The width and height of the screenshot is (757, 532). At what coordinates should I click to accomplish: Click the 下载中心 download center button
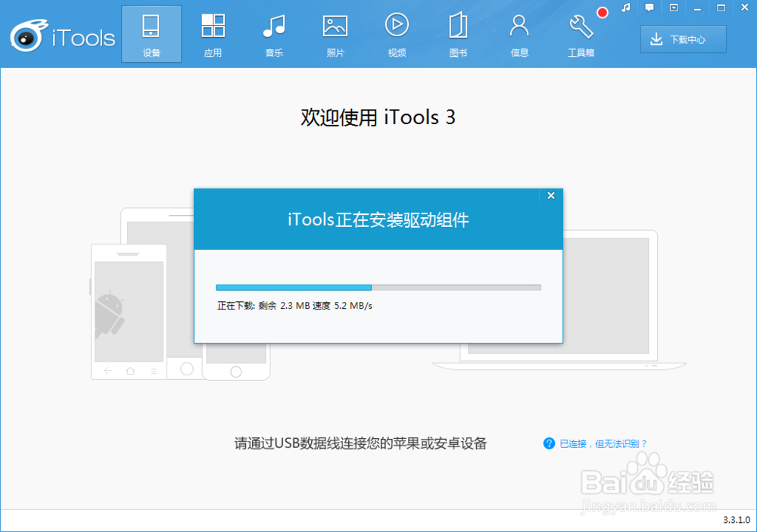click(683, 39)
